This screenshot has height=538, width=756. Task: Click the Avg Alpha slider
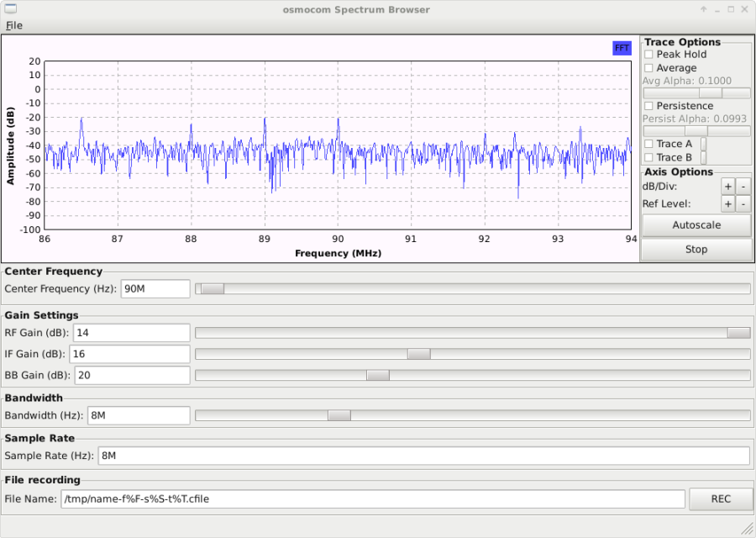pyautogui.click(x=696, y=93)
